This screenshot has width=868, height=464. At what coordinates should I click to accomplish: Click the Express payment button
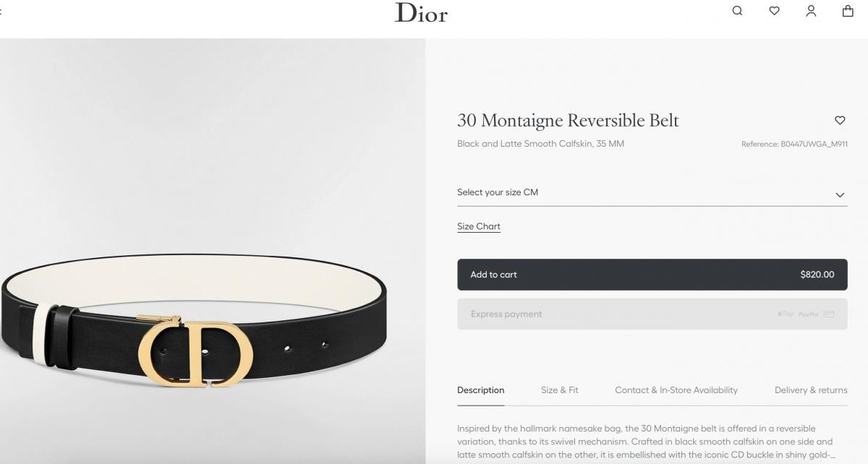[x=652, y=314]
